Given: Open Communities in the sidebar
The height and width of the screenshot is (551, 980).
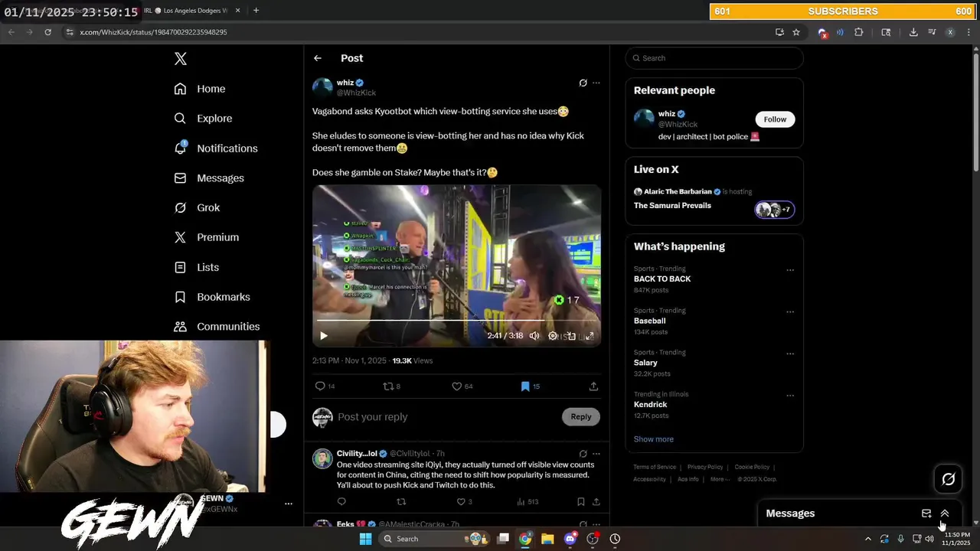Looking at the screenshot, I should tap(217, 326).
